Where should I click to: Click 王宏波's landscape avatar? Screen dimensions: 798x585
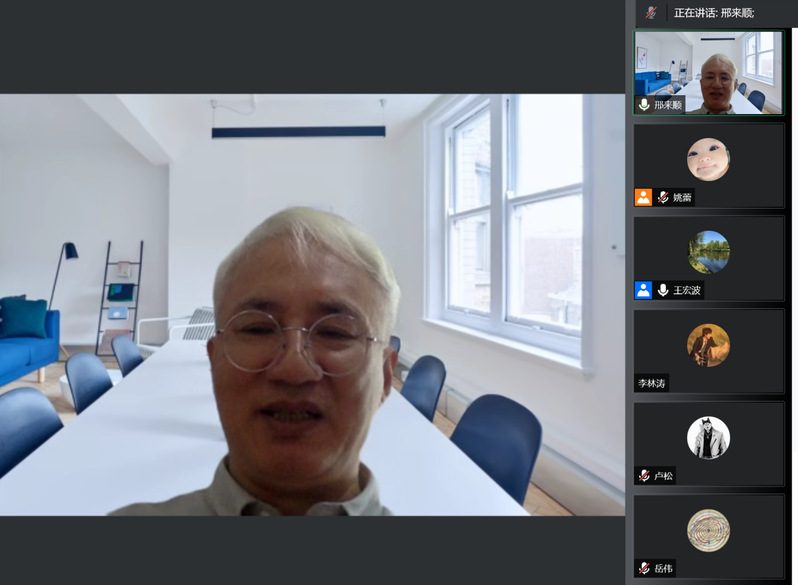tap(708, 252)
